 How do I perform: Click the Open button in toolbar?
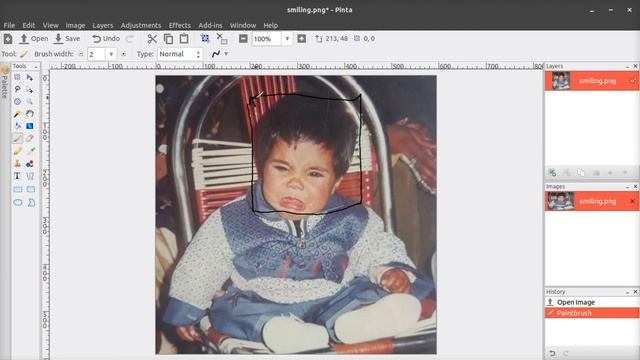[x=34, y=39]
